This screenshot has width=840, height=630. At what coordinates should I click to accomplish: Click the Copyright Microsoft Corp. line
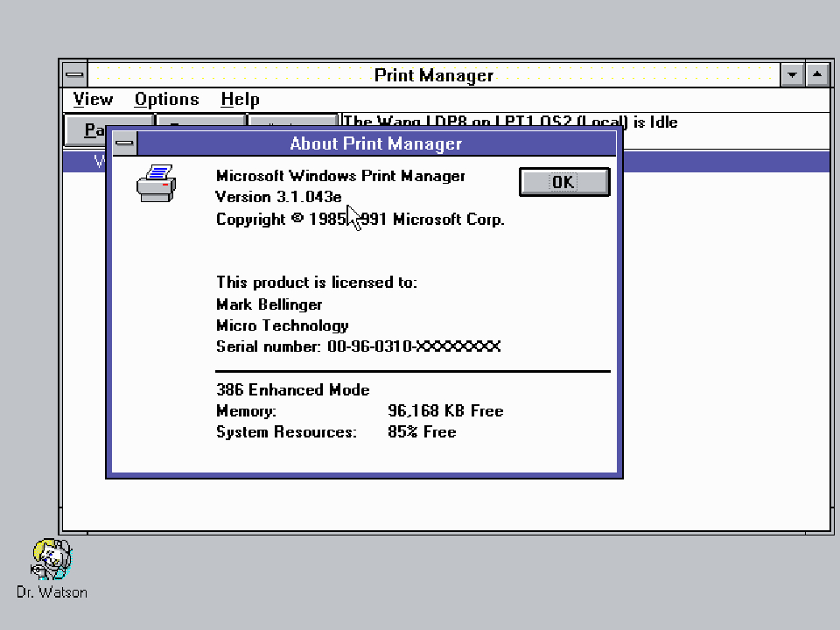click(360, 219)
